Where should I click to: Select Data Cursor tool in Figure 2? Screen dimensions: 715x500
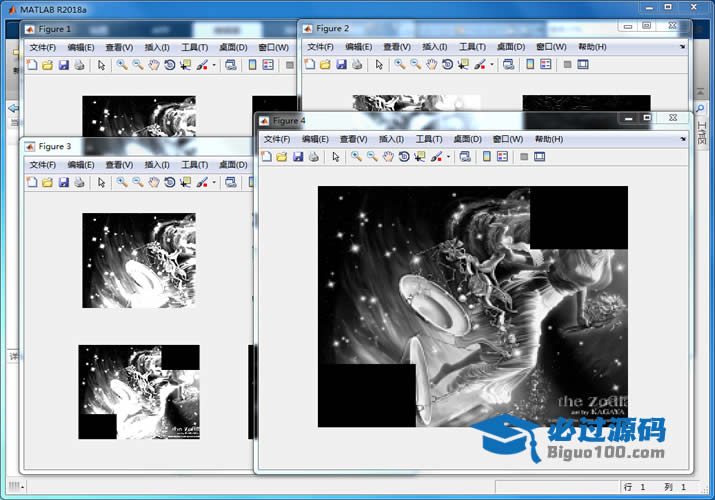(x=463, y=64)
